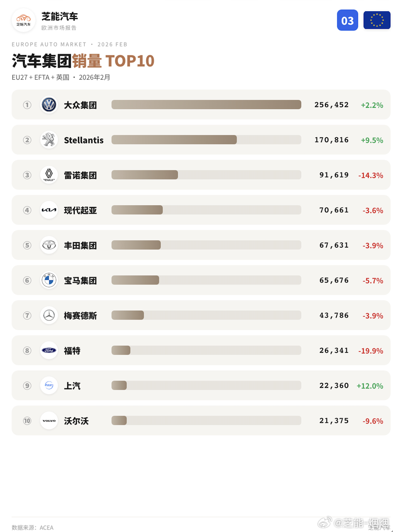The height and width of the screenshot is (532, 393).
Task: Click the Kia logo icon
Action: [x=49, y=210]
